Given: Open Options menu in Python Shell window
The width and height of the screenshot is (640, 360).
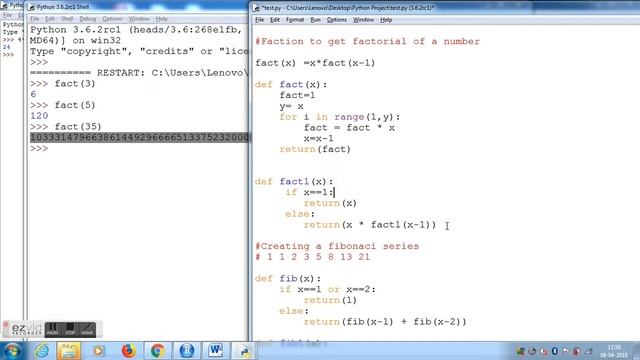Looking at the screenshot, I should (x=112, y=19).
